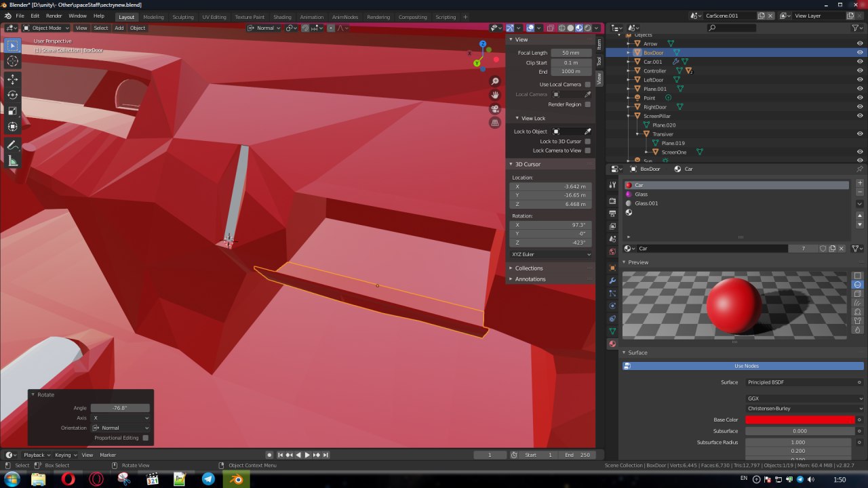Select the Glass material slot
The width and height of the screenshot is (868, 488).
coord(736,195)
